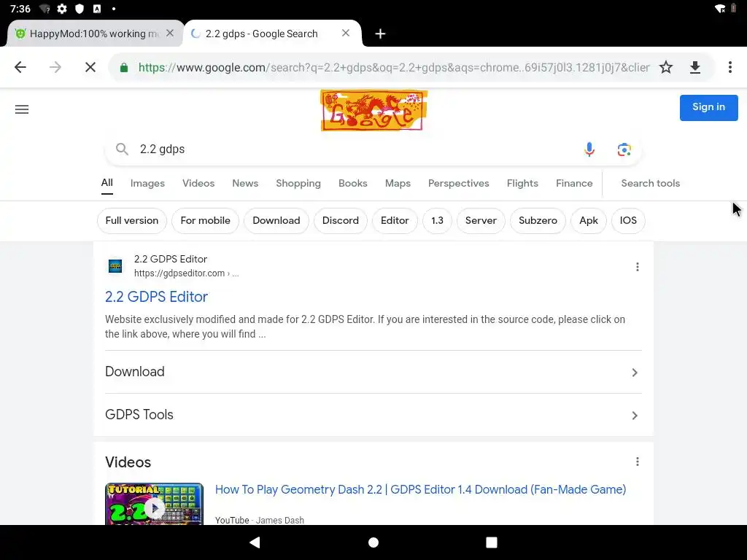Start voice search with the microphone icon
The height and width of the screenshot is (560, 747).
pyautogui.click(x=589, y=149)
